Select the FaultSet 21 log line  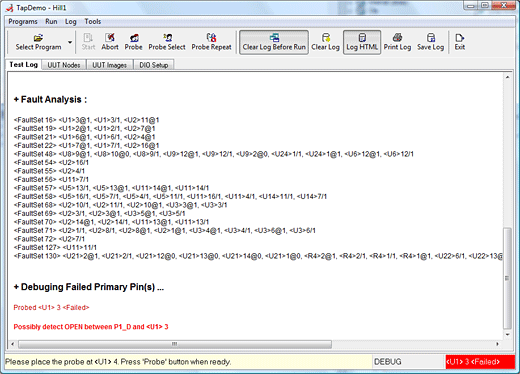pos(84,137)
